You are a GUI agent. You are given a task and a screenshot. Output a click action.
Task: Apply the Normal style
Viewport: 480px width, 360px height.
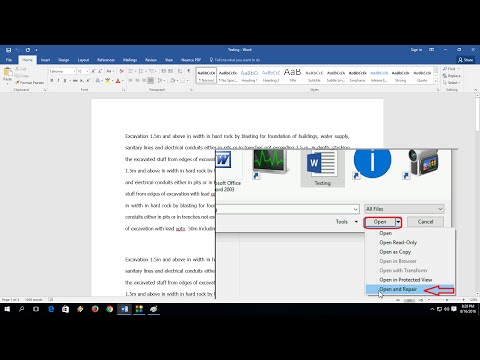click(206, 76)
